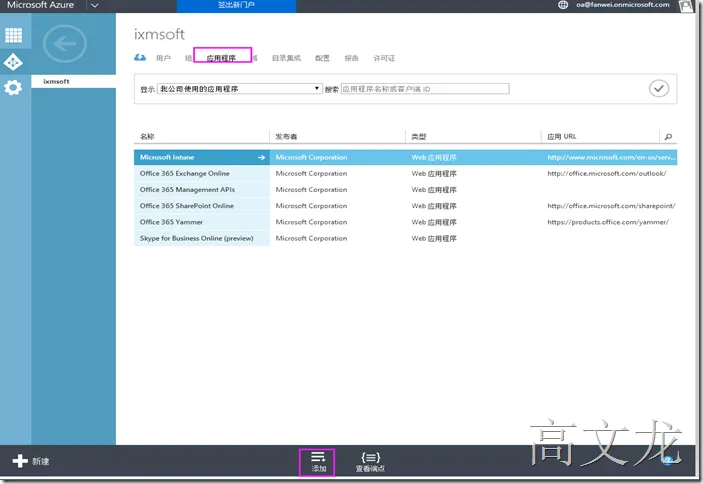The image size is (703, 484).
Task: Switch to the 配置 tab
Action: (322, 58)
